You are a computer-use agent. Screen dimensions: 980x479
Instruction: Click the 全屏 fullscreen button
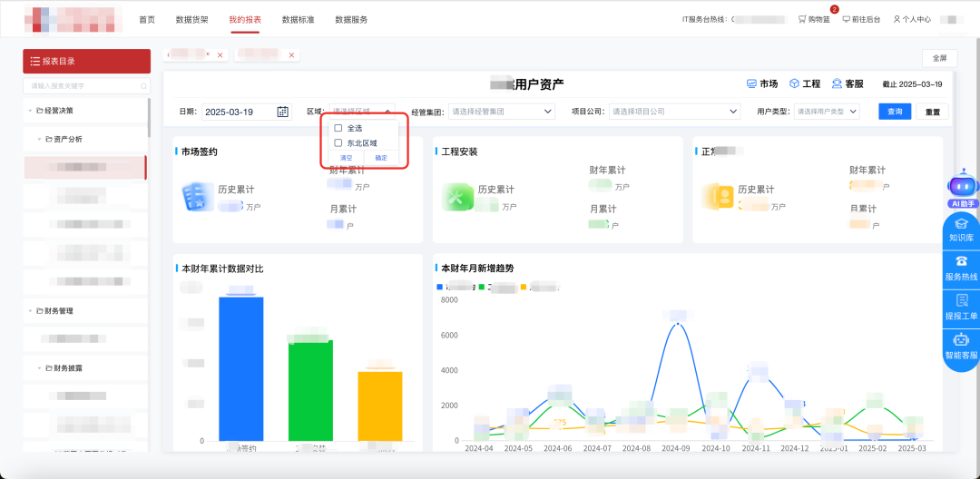pyautogui.click(x=939, y=58)
